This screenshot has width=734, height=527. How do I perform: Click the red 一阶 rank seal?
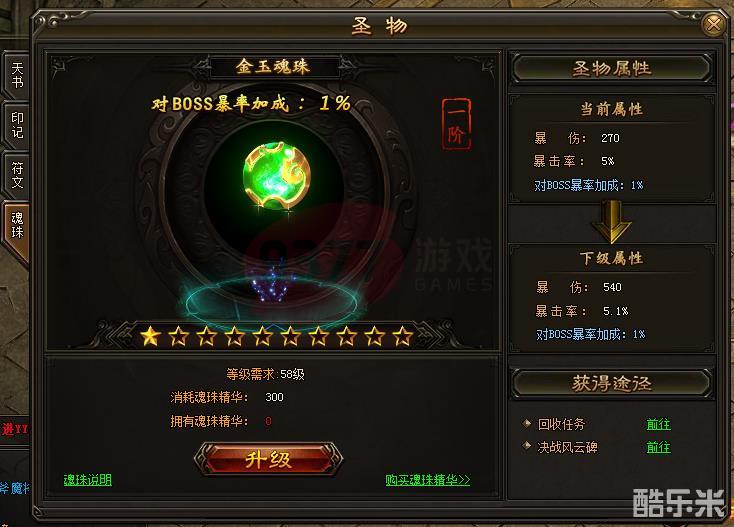tap(456, 124)
